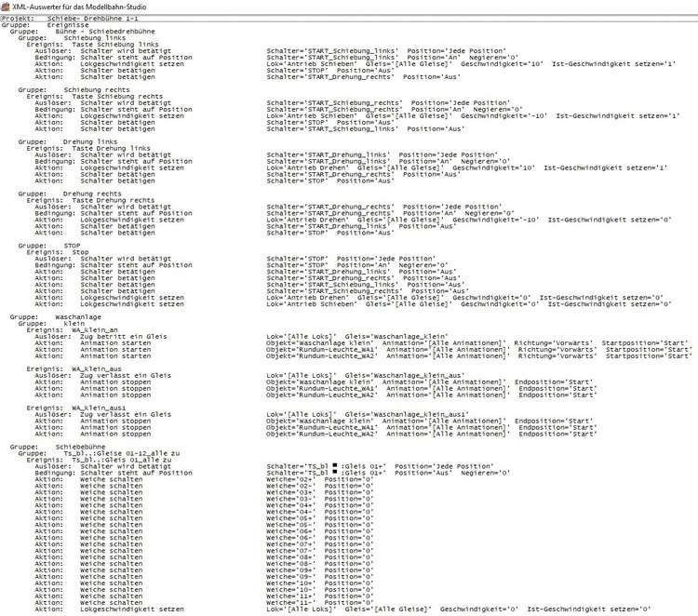This screenshot has height=616, width=698.
Task: Click window title 'XML-Auswerter für das Modellbahn-Studio'
Action: click(x=79, y=7)
